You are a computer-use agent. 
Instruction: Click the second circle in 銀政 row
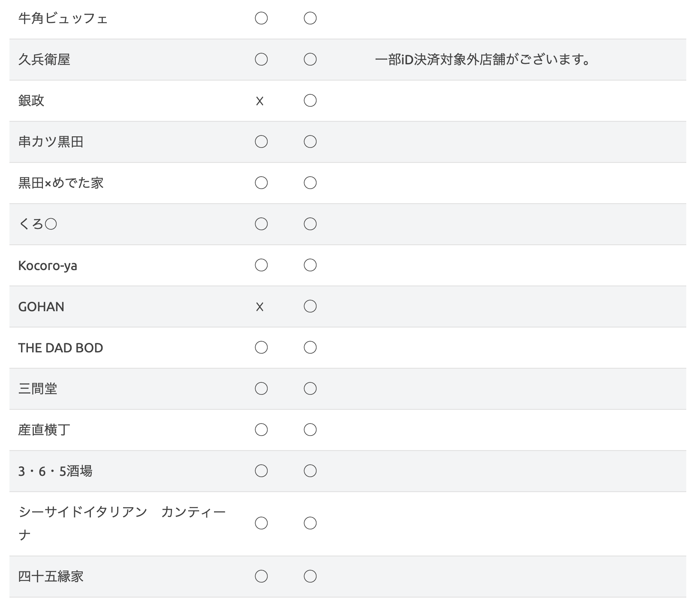coord(310,101)
